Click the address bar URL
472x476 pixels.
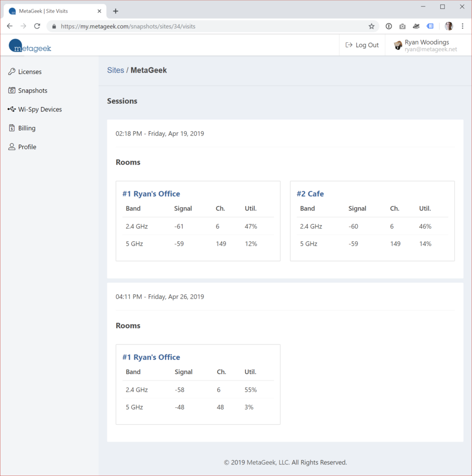[128, 26]
